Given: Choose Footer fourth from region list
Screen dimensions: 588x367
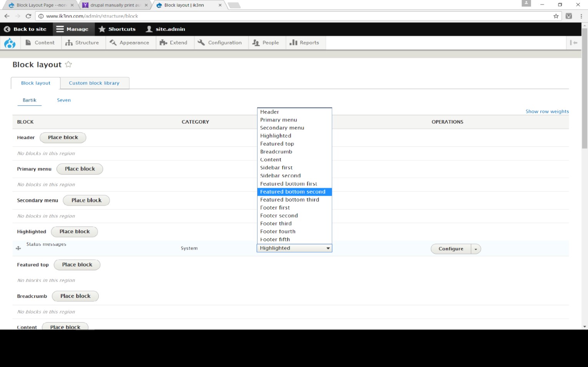Looking at the screenshot, I should (x=294, y=231).
